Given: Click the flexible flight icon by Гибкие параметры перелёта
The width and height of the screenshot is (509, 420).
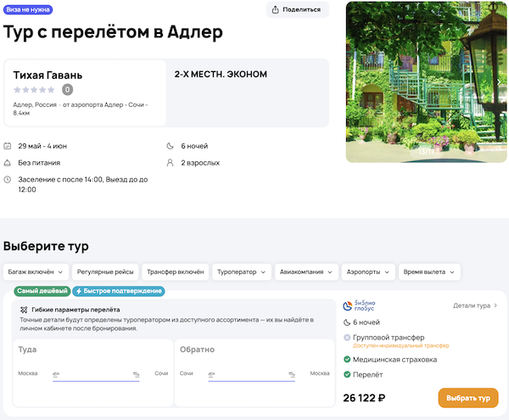Looking at the screenshot, I should tap(23, 310).
